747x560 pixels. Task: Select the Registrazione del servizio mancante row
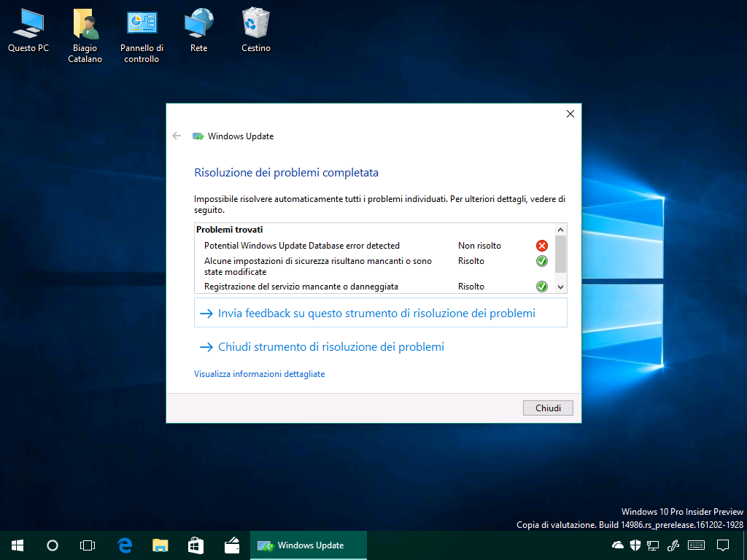376,287
